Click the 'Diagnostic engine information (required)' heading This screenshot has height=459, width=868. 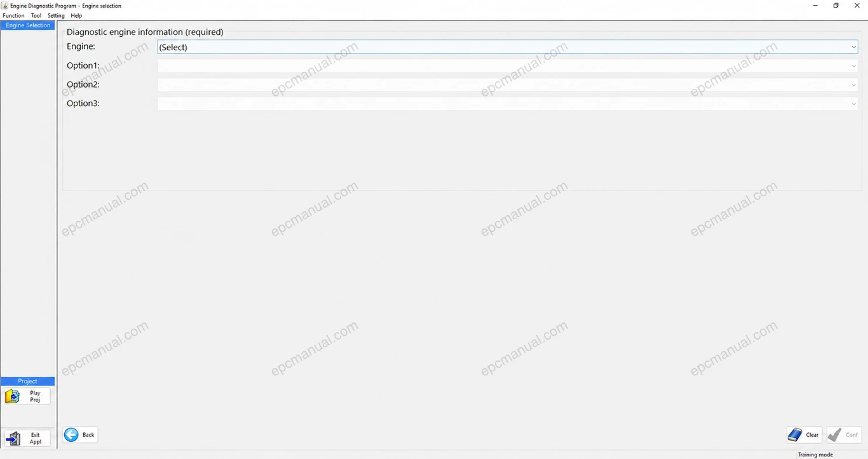pyautogui.click(x=145, y=32)
